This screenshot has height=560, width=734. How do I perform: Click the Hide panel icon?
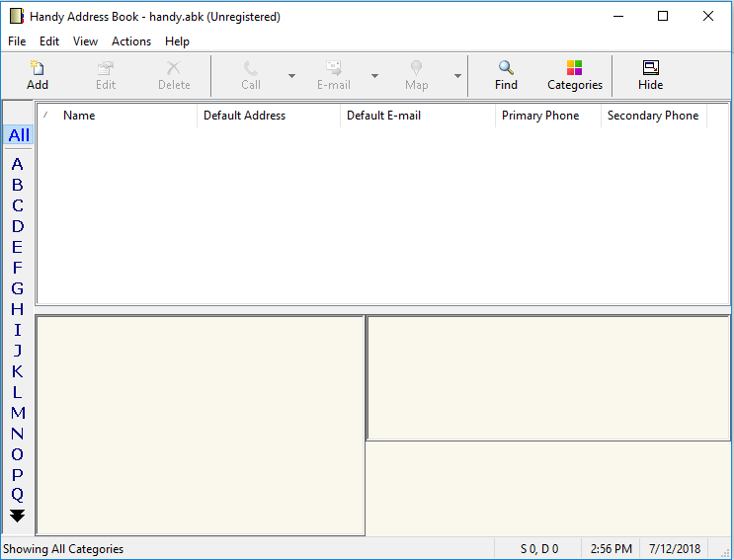tap(651, 68)
